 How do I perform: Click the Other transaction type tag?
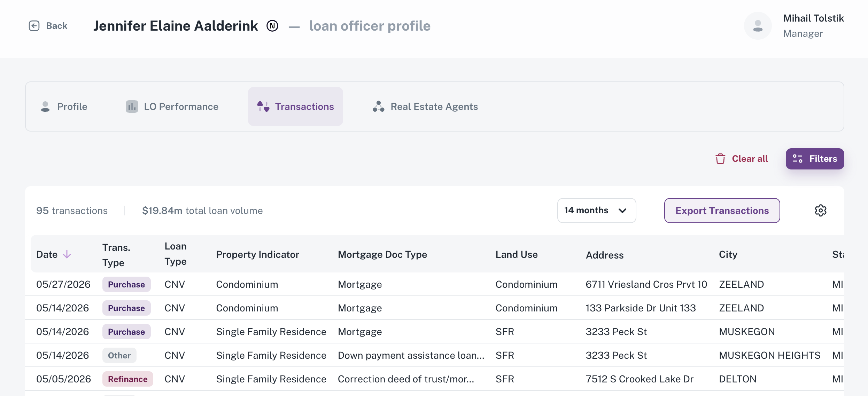(x=119, y=355)
